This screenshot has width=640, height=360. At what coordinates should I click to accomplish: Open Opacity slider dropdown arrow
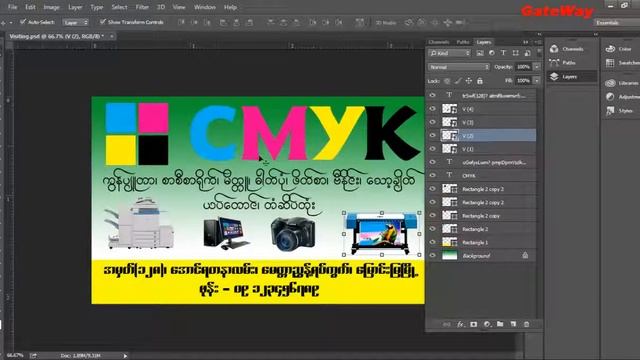[x=537, y=67]
